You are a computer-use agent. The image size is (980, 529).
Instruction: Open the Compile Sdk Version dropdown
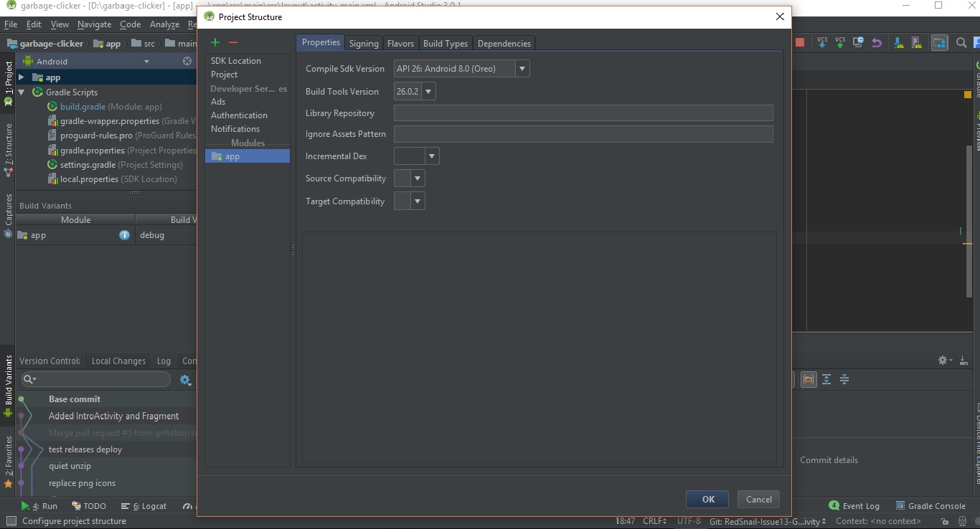click(522, 69)
